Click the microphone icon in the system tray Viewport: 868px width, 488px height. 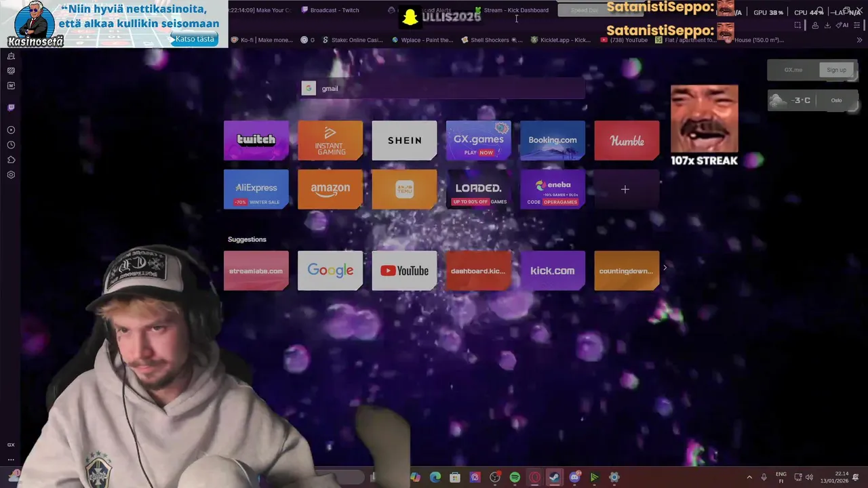(764, 477)
